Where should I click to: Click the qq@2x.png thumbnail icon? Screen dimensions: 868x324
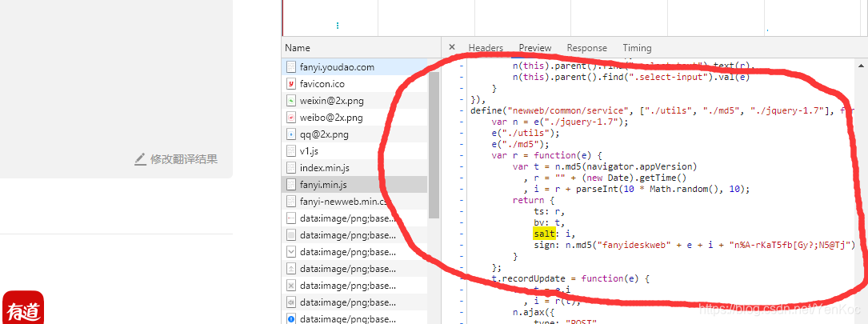click(x=291, y=134)
